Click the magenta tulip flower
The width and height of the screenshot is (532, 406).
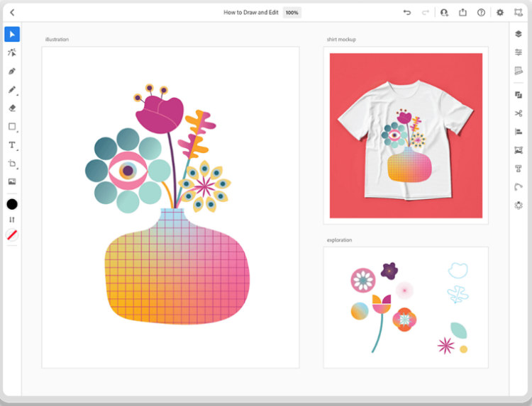pos(160,114)
